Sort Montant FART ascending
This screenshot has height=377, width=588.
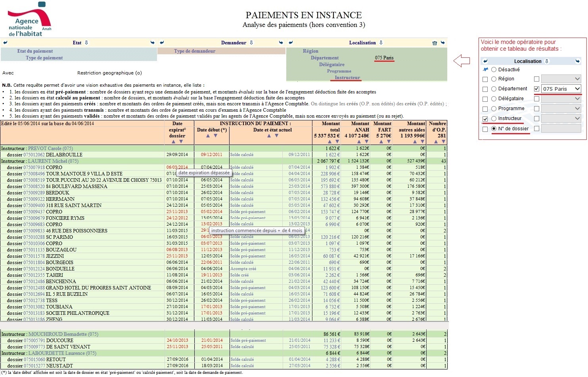tap(381, 142)
